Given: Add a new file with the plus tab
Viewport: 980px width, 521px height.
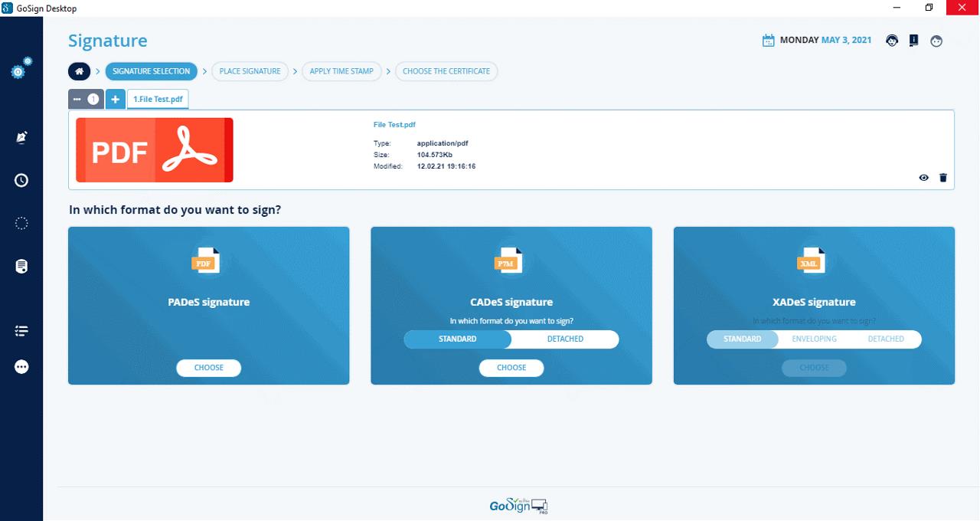Looking at the screenshot, I should (x=115, y=98).
